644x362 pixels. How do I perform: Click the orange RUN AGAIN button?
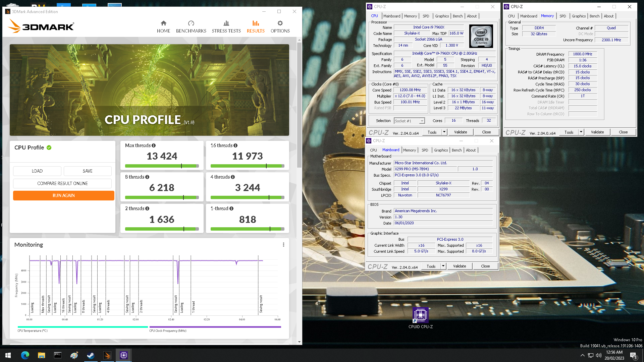coord(64,195)
